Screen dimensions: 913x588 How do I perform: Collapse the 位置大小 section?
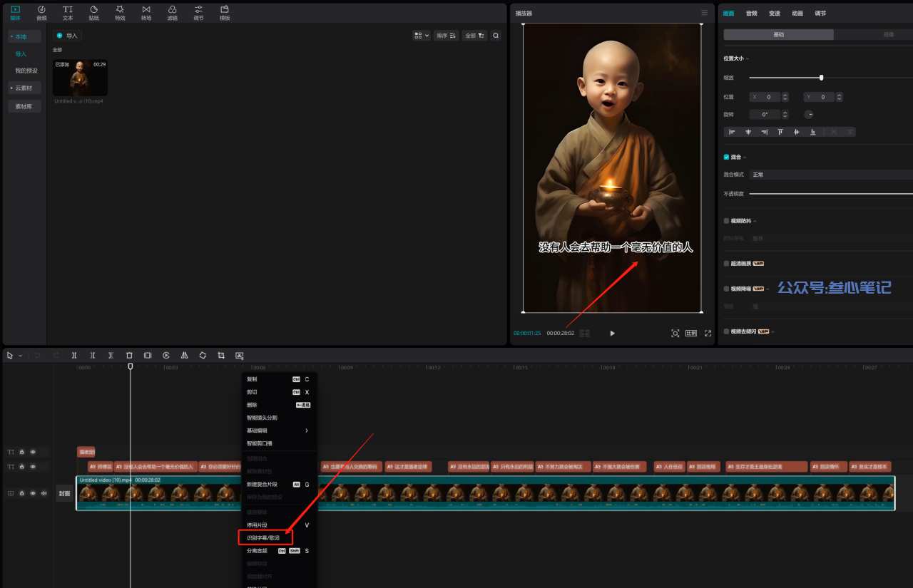748,58
